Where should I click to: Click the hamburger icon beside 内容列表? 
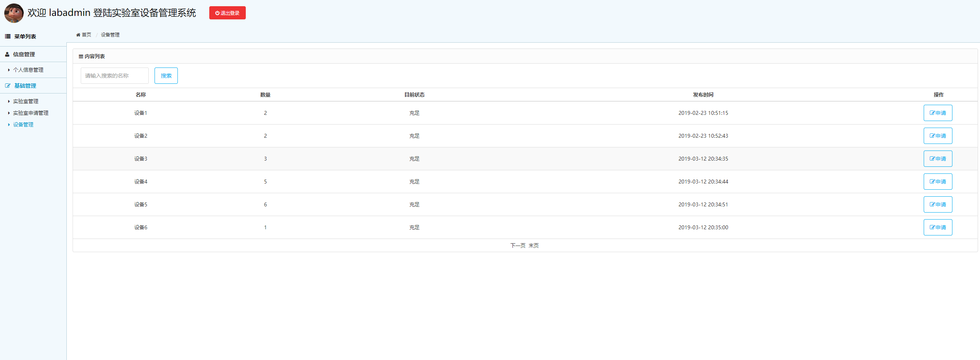pos(81,56)
